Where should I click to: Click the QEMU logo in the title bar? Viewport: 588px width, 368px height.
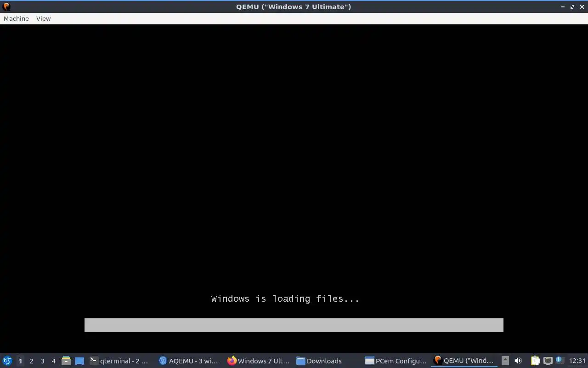click(x=6, y=6)
